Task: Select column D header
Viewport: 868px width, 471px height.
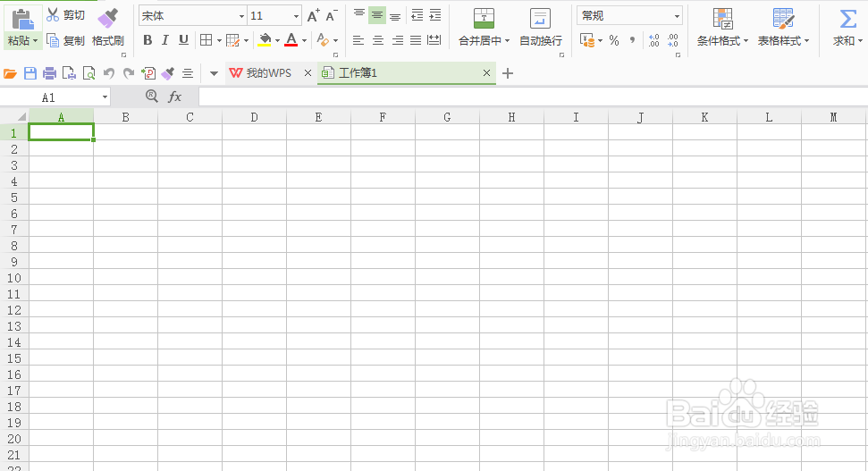Action: 254,117
